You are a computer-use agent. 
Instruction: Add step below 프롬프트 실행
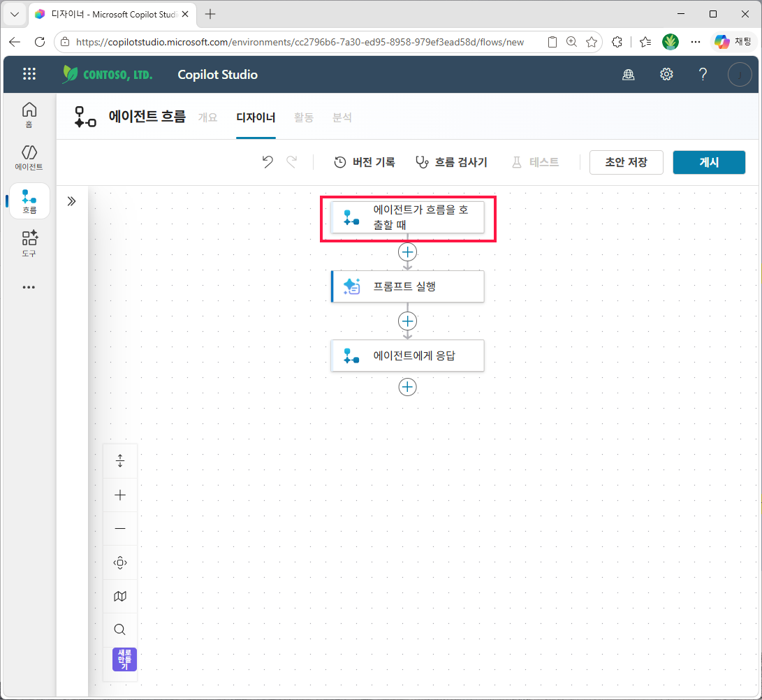coord(407,321)
